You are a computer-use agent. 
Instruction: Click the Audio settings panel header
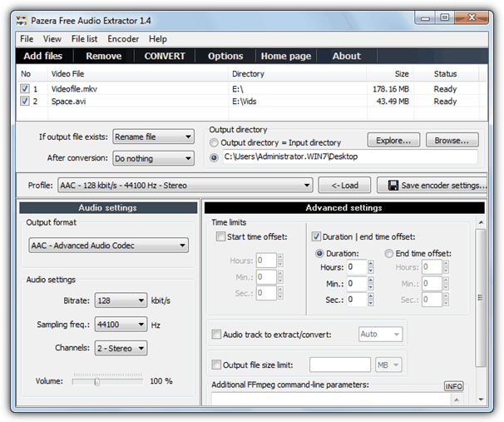coord(108,208)
